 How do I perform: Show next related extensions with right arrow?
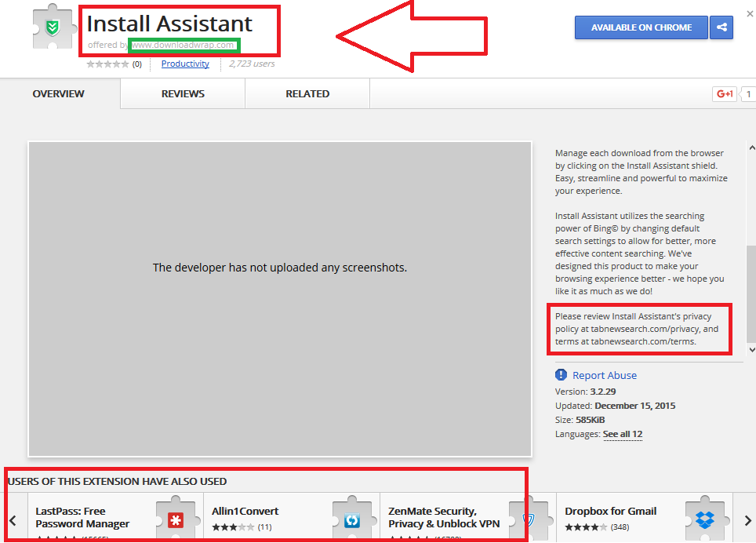(747, 521)
